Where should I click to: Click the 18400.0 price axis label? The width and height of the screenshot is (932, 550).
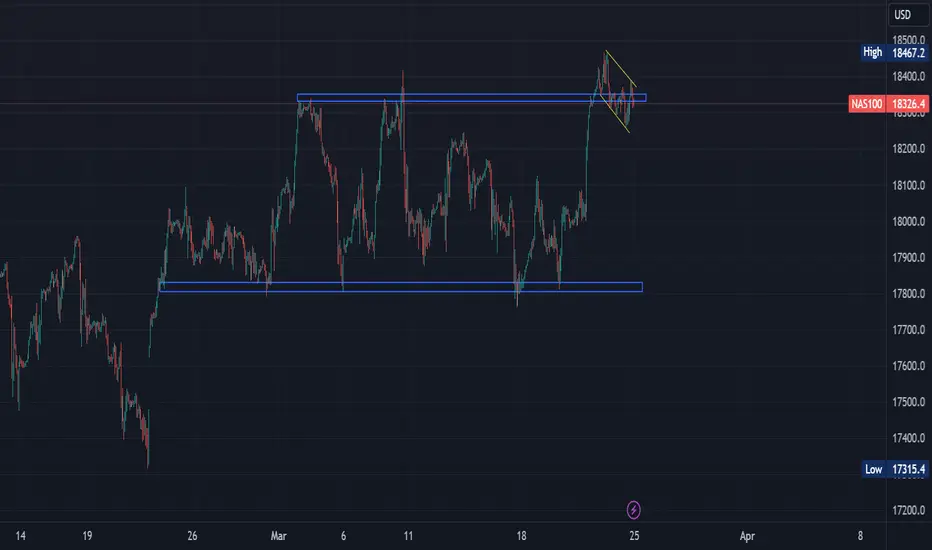[909, 76]
